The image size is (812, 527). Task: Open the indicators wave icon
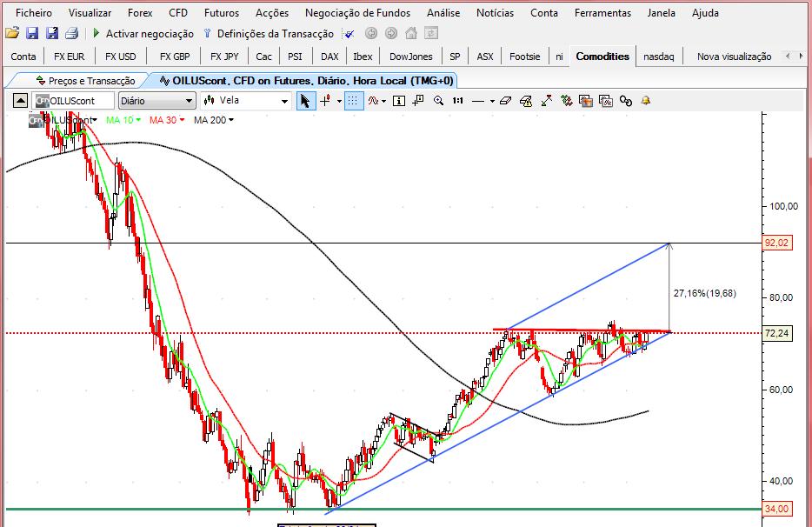tap(373, 101)
